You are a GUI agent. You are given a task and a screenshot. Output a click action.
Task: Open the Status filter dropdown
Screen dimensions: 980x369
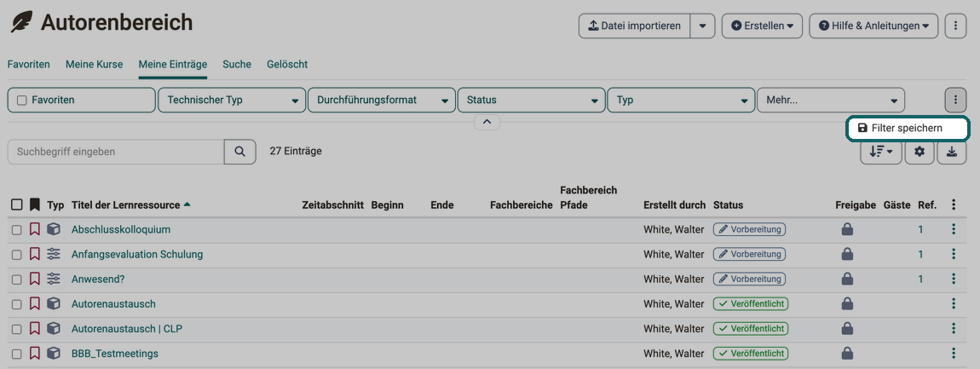531,100
